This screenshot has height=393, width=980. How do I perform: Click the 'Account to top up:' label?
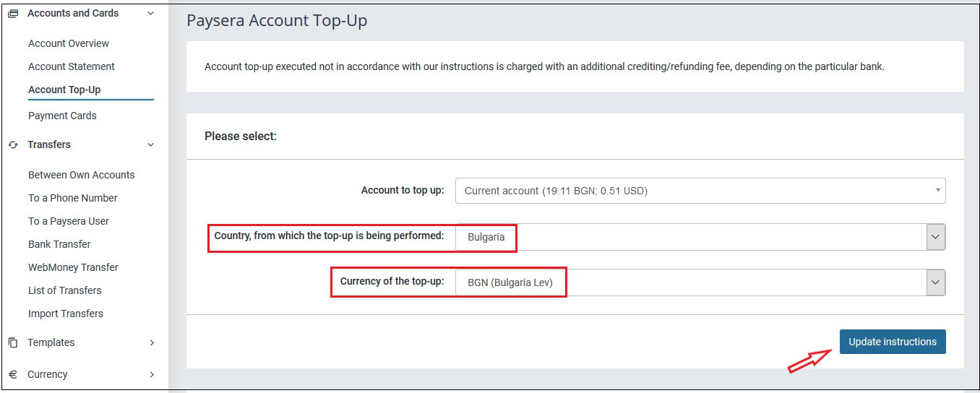pos(403,191)
